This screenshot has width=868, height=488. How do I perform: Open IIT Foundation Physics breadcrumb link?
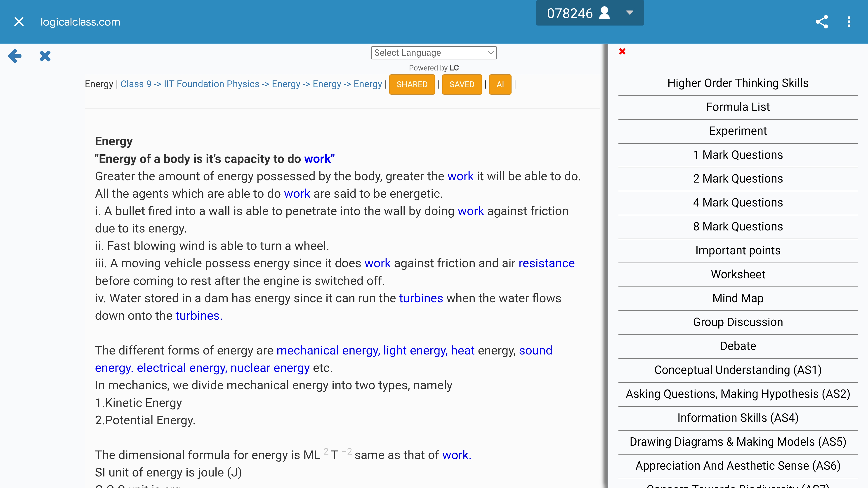pos(211,84)
